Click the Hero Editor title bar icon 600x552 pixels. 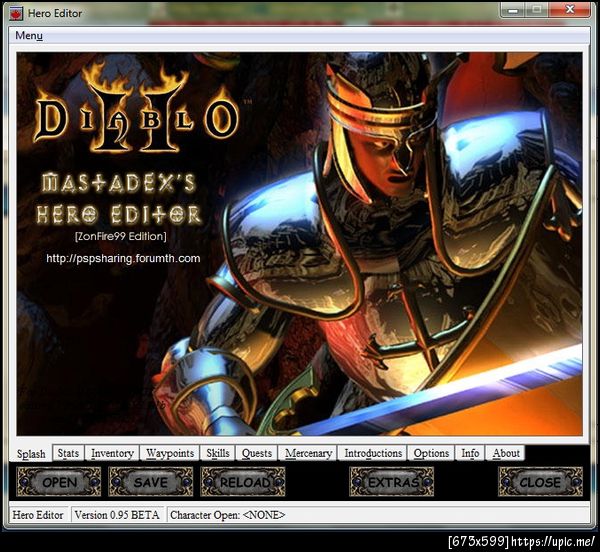[16, 14]
